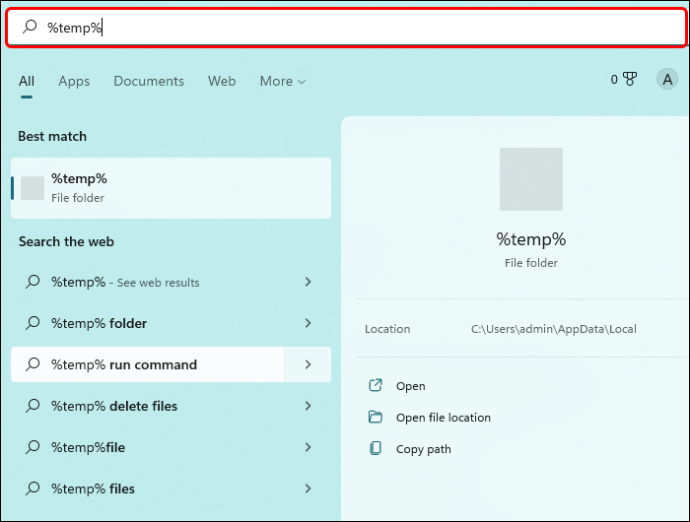Click large %temp% folder thumbnail in preview pane
Image resolution: width=690 pixels, height=522 pixels.
pos(531,179)
